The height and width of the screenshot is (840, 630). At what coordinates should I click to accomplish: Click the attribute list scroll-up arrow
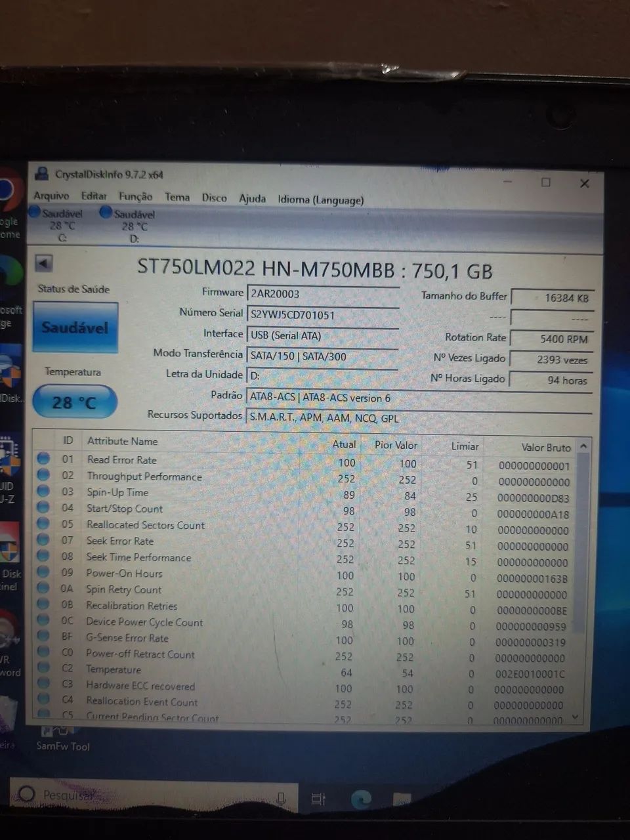coord(583,446)
